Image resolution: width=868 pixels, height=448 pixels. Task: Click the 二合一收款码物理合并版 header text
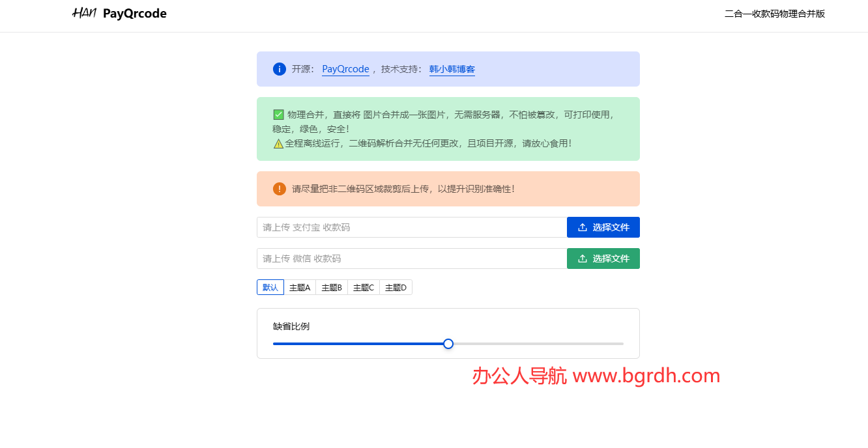(774, 13)
